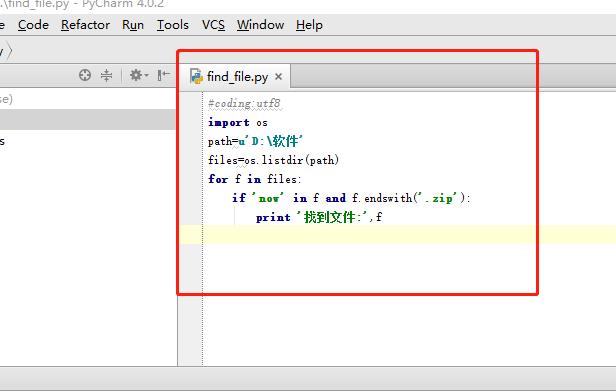616x391 pixels.
Task: Click the 'files=os.listdir(path)' line
Action: point(273,160)
